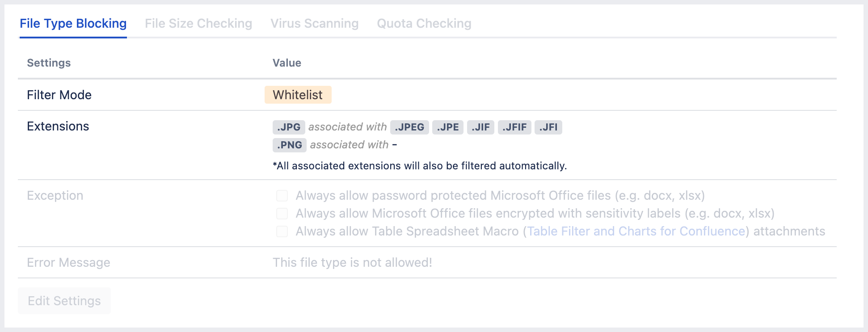Screen dimensions: 868x332
Task: Click the Error Message row text
Action: click(68, 263)
